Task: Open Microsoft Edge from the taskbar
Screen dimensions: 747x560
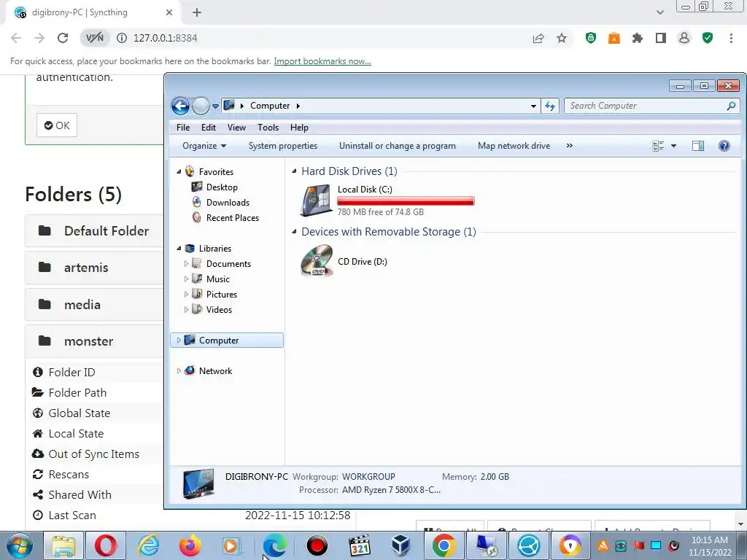Action: pos(274,545)
